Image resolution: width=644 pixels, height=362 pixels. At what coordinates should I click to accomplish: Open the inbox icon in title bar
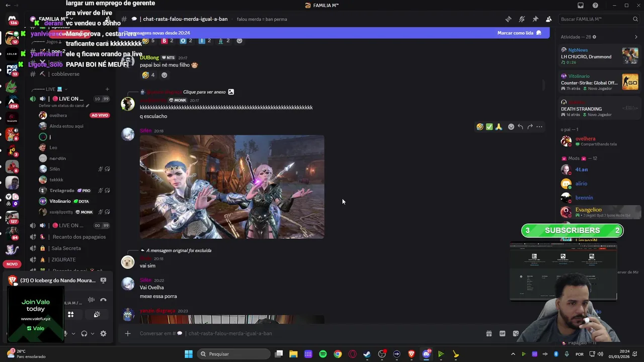tap(581, 6)
